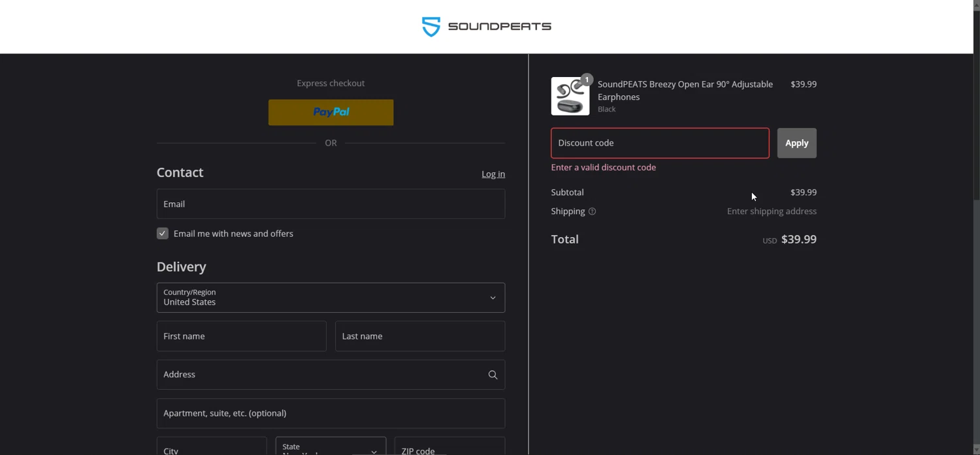
Task: Click the Last name field
Action: [420, 336]
